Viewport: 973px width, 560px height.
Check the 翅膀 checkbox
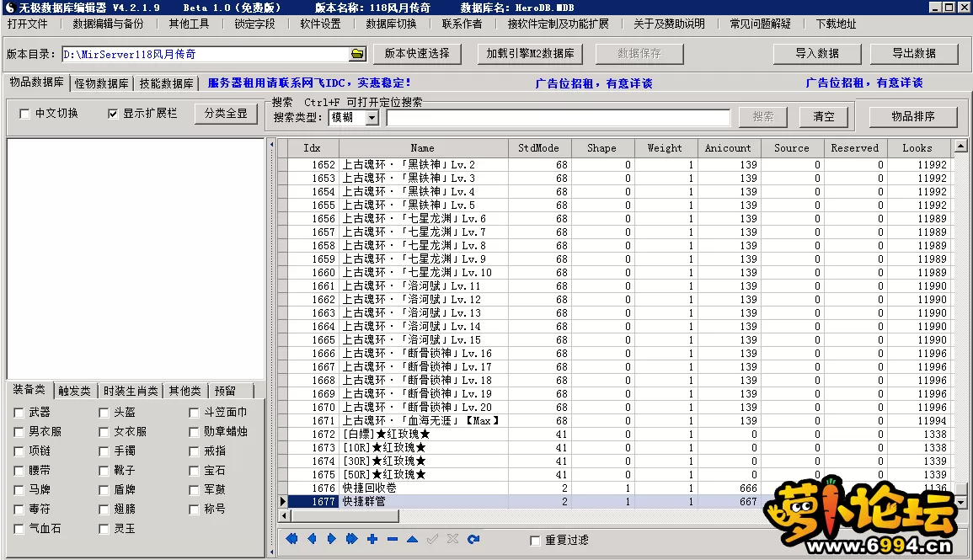pos(104,509)
